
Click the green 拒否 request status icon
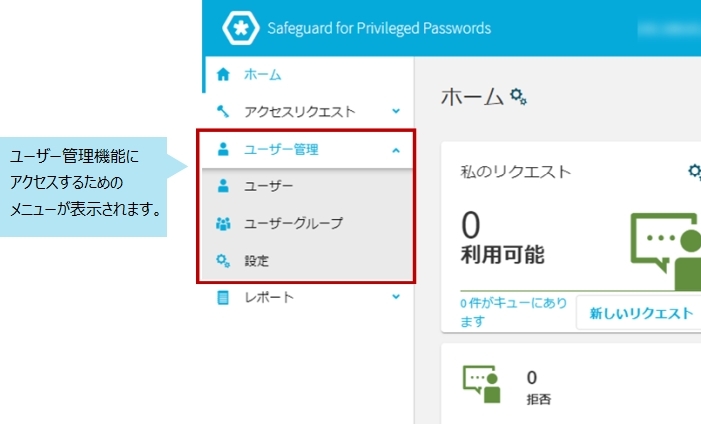[481, 384]
